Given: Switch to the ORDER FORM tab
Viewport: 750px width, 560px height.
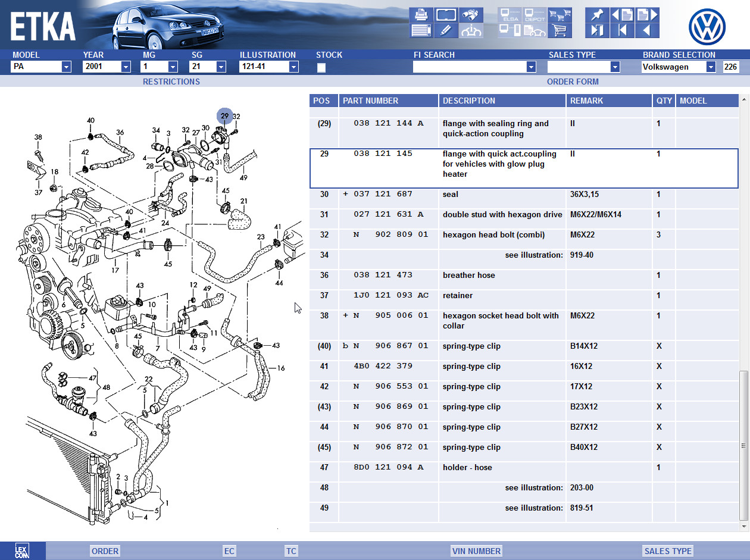Looking at the screenshot, I should click(573, 82).
